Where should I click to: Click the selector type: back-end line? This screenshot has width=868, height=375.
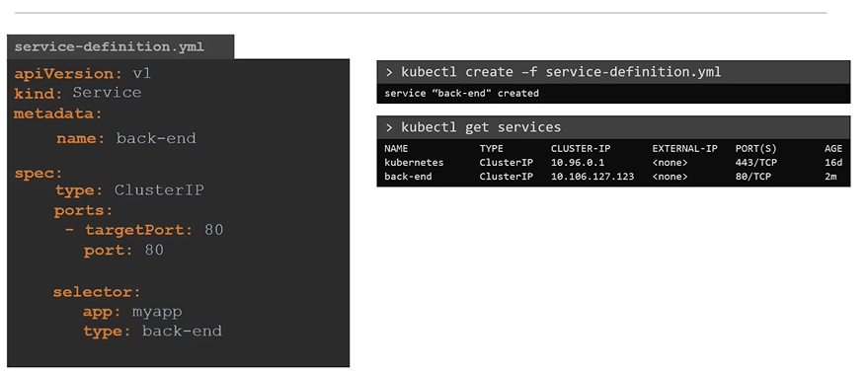pos(152,332)
